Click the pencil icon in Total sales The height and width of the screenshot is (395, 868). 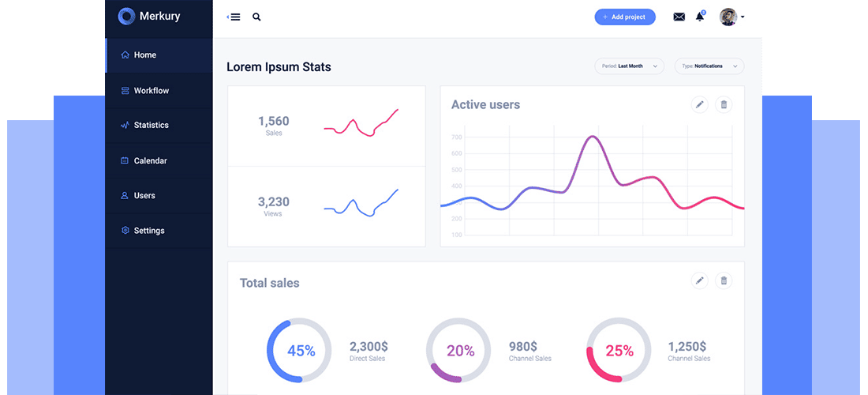pos(699,280)
